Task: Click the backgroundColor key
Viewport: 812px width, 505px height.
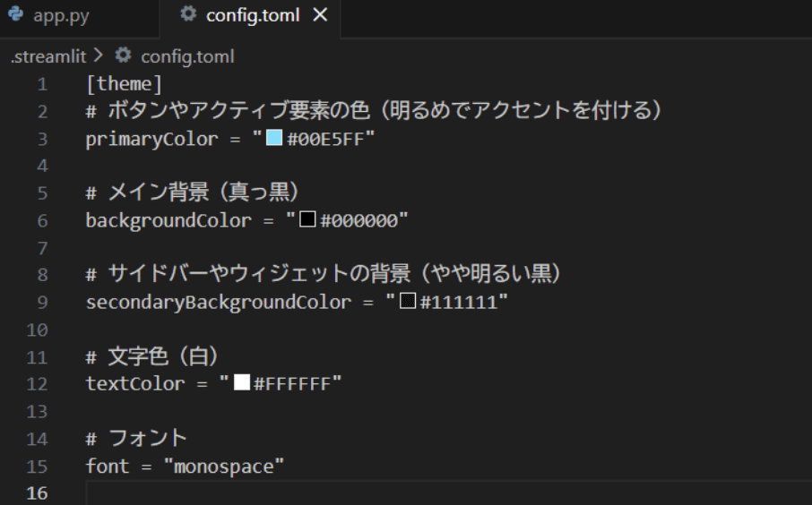Action: (168, 220)
